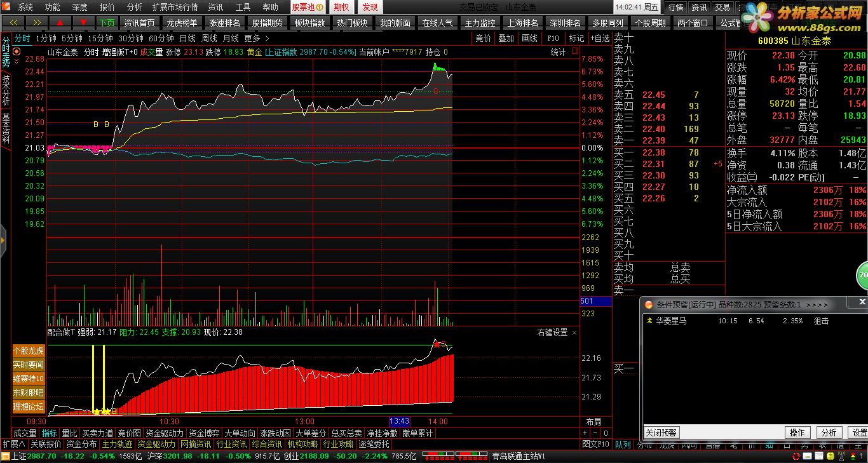Select the 技术分析 side tab

click(x=6, y=90)
